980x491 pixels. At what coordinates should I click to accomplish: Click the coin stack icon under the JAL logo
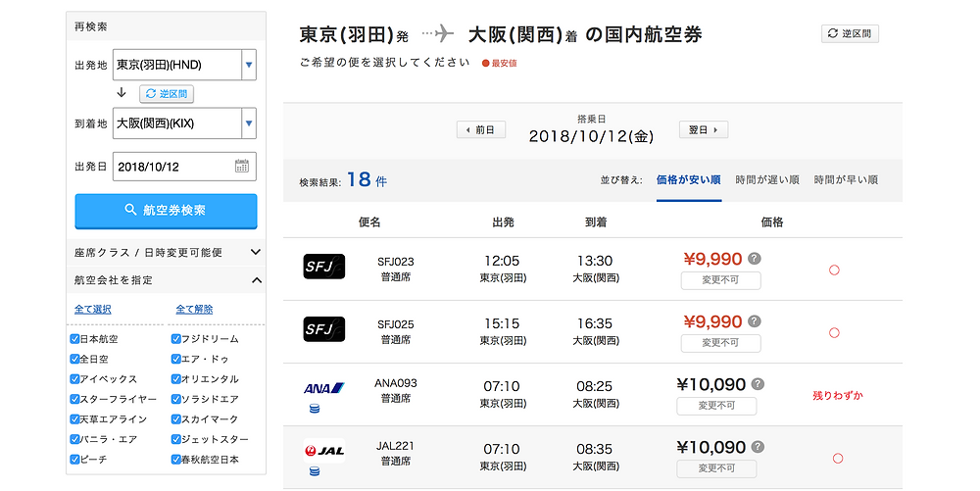[x=315, y=471]
